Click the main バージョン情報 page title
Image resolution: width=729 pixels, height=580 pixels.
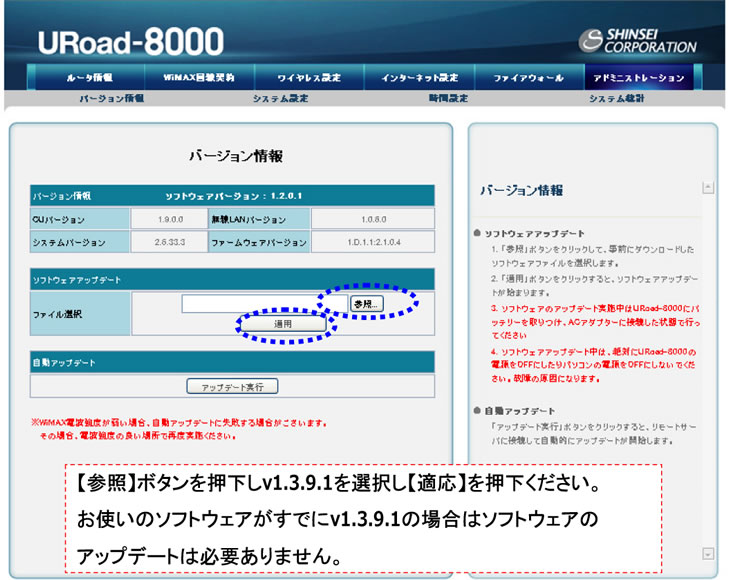pos(236,156)
